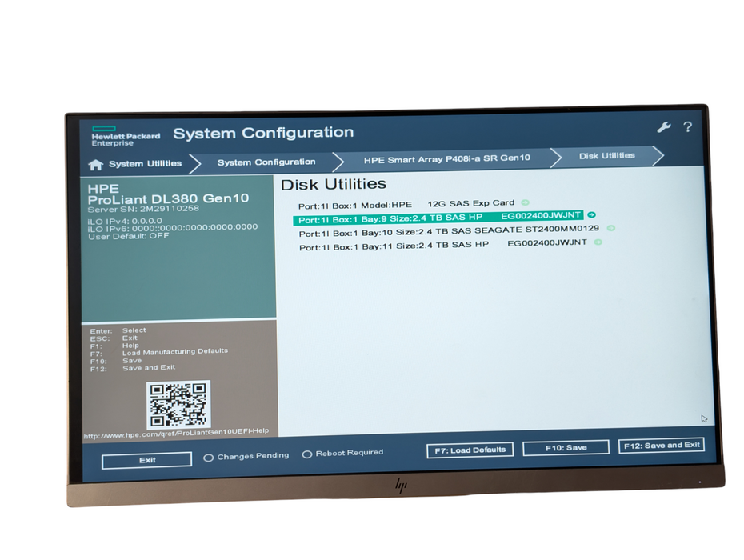Toggle the Reboot Required indicator
The height and width of the screenshot is (560, 744).
click(307, 454)
